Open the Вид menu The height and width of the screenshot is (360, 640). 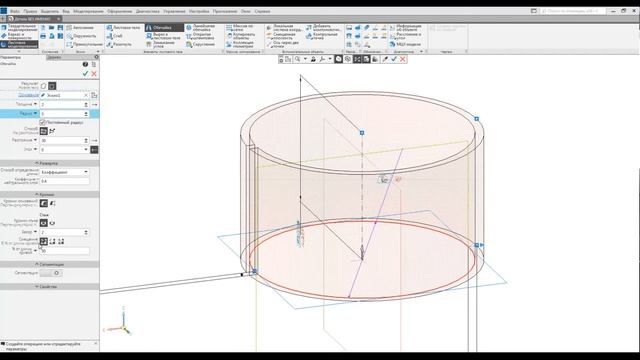66,11
